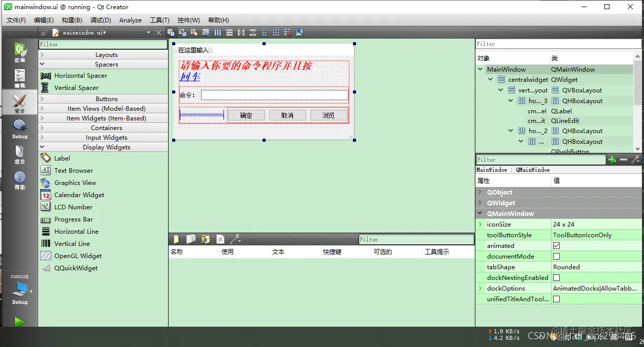This screenshot has height=347, width=644.
Task: Click the Adjust Size icon
Action: point(299,33)
